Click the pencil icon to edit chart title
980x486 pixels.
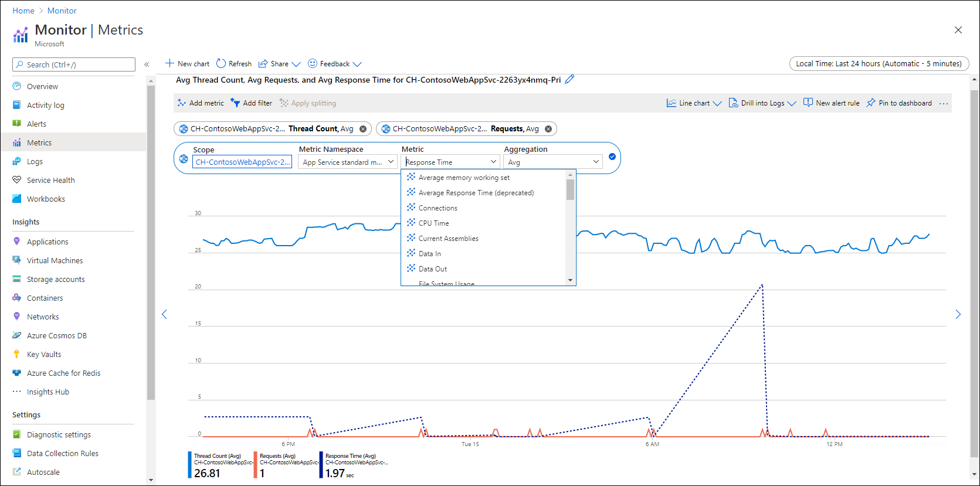(569, 79)
